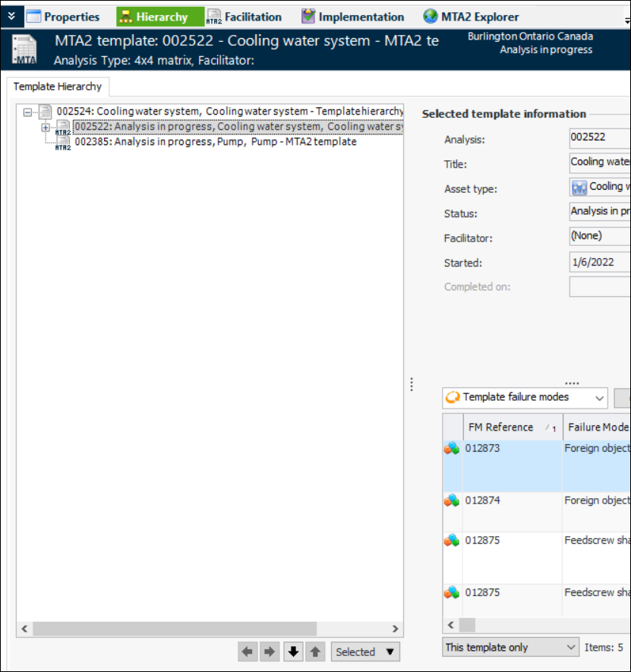Image resolution: width=631 pixels, height=672 pixels.
Task: Go to the Implementation tab
Action: [353, 17]
